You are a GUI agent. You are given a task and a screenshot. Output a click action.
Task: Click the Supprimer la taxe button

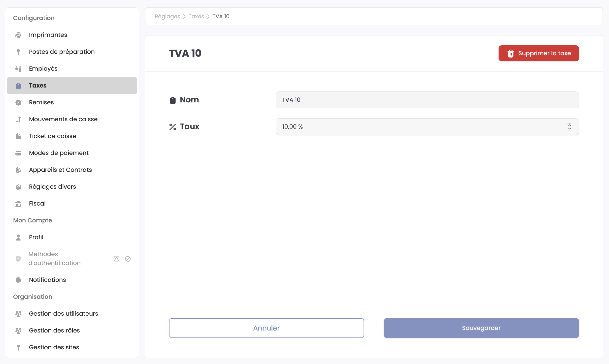539,53
